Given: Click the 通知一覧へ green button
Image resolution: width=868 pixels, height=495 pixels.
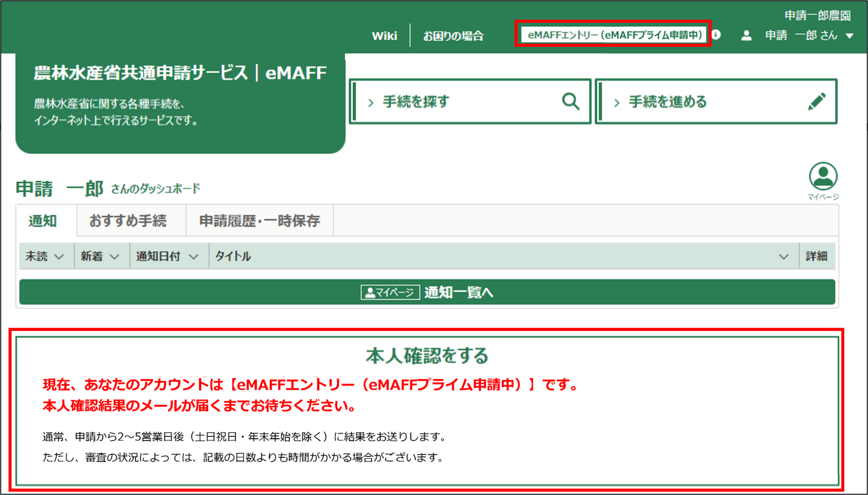Looking at the screenshot, I should (458, 292).
